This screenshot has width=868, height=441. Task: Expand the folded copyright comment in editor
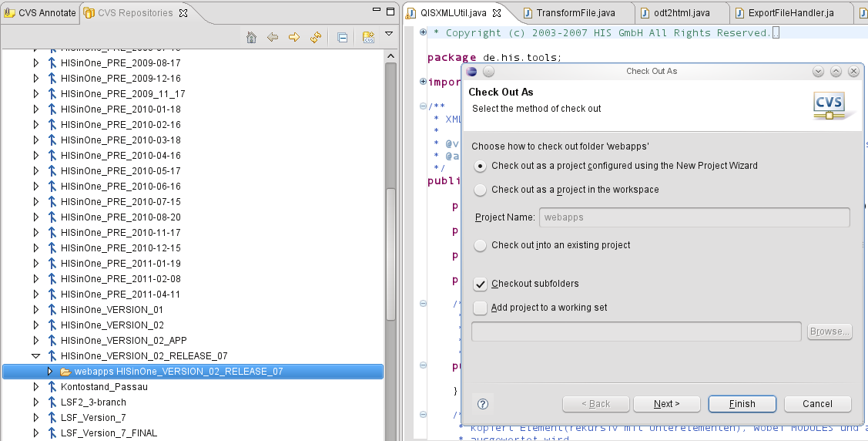tap(423, 32)
